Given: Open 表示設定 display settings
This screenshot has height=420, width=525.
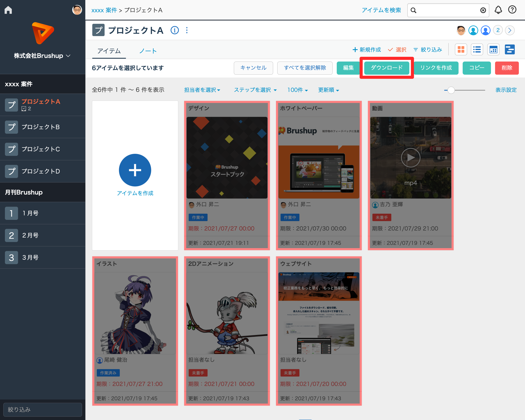Looking at the screenshot, I should [506, 90].
